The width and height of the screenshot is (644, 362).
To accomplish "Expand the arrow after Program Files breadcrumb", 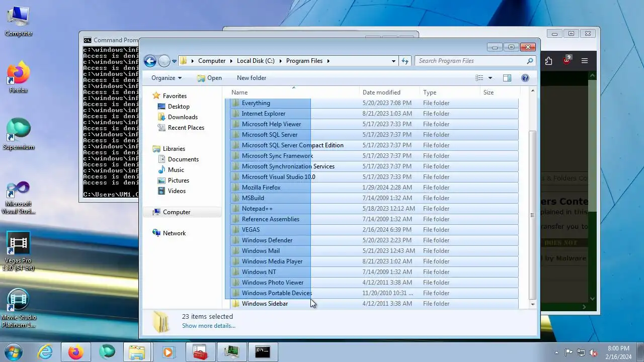I will click(328, 61).
